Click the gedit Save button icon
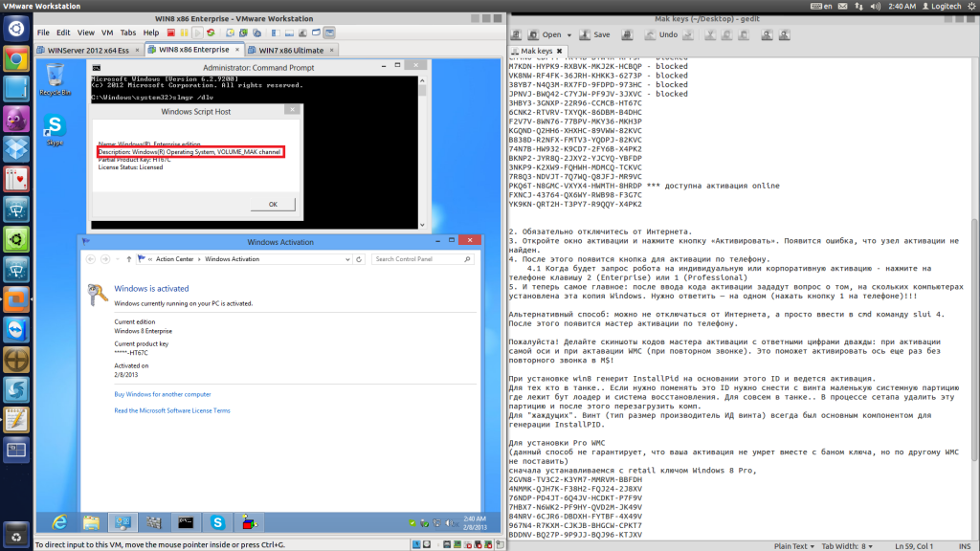The width and height of the screenshot is (980, 551). click(584, 34)
